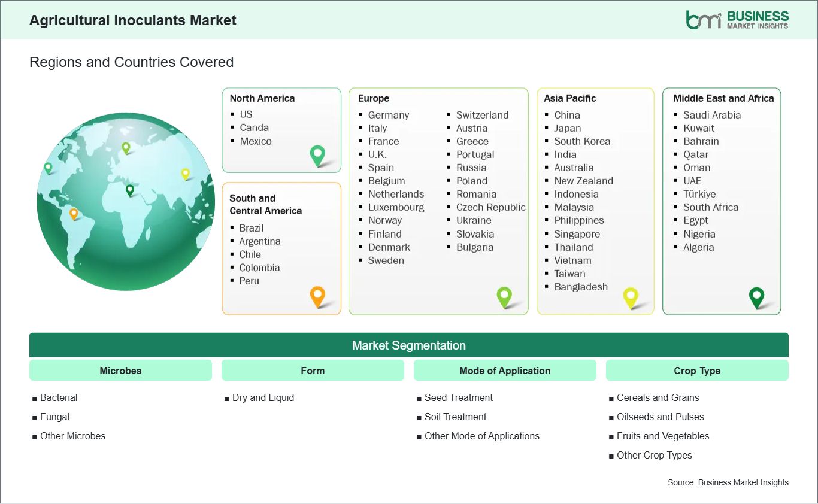Image resolution: width=818 pixels, height=504 pixels.
Task: Click the Agricultural Inoculants Market title
Action: [134, 20]
